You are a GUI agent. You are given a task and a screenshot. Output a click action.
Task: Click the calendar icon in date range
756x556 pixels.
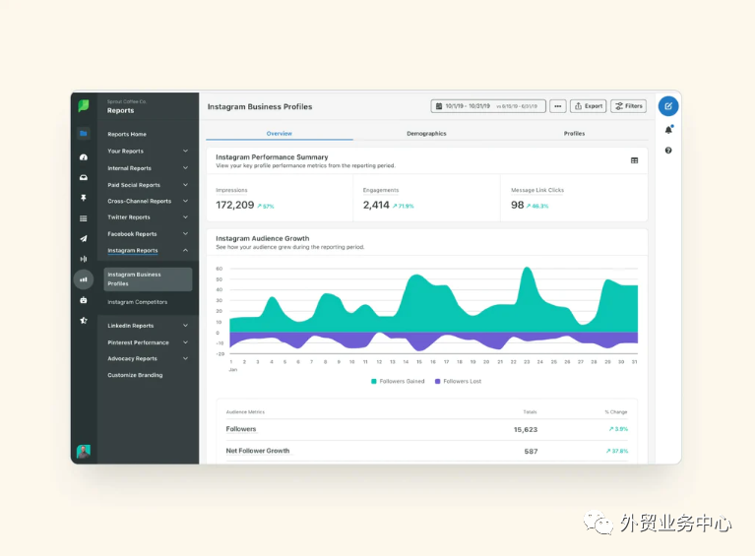pos(439,106)
